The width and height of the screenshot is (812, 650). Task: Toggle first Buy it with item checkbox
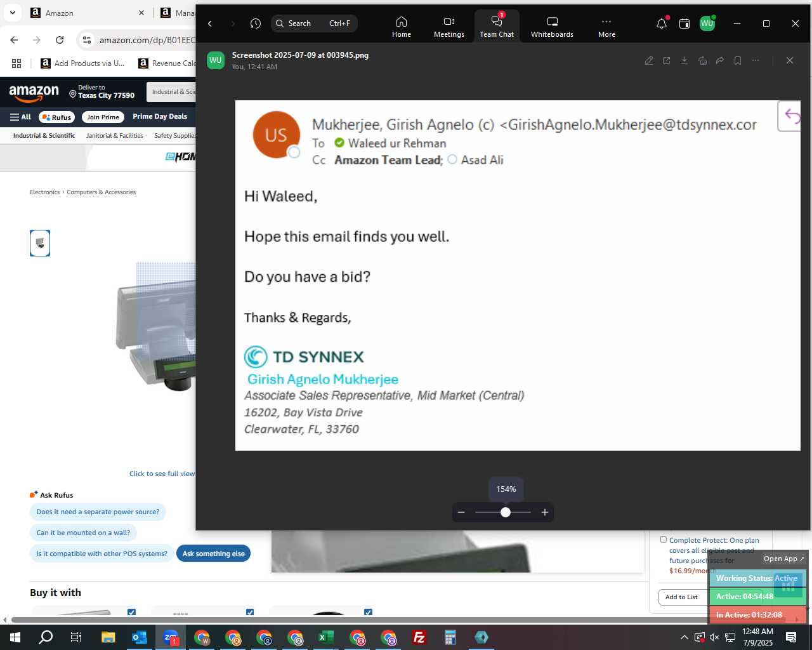tap(131, 613)
